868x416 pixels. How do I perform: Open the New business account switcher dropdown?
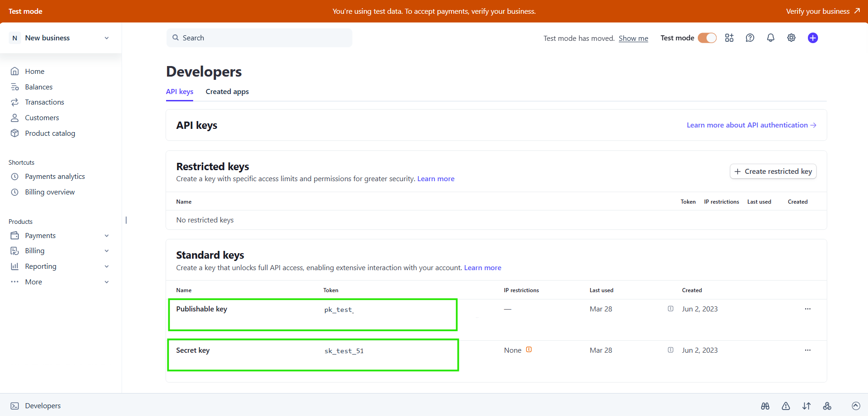[x=61, y=38]
